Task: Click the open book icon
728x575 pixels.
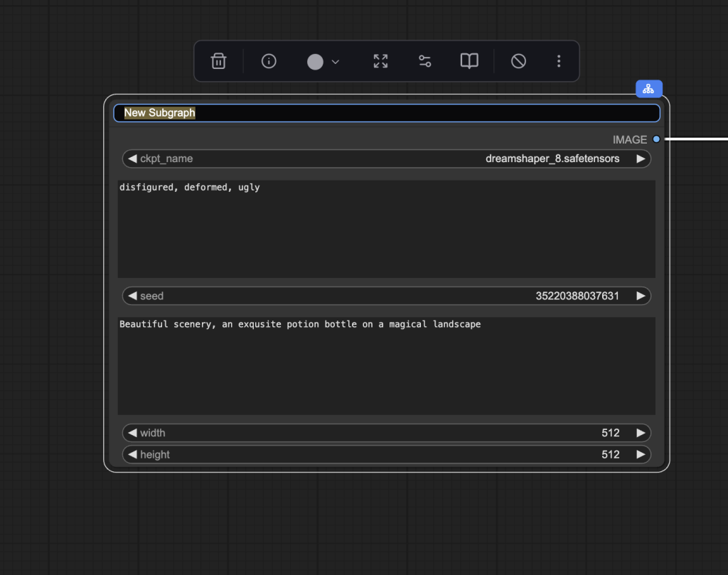Action: click(469, 61)
